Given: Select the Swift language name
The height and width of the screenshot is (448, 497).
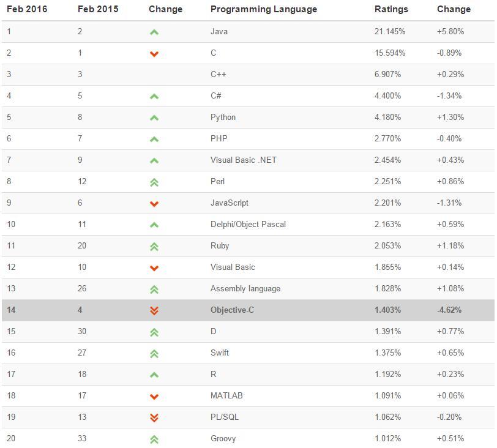Looking at the screenshot, I should click(x=220, y=353).
